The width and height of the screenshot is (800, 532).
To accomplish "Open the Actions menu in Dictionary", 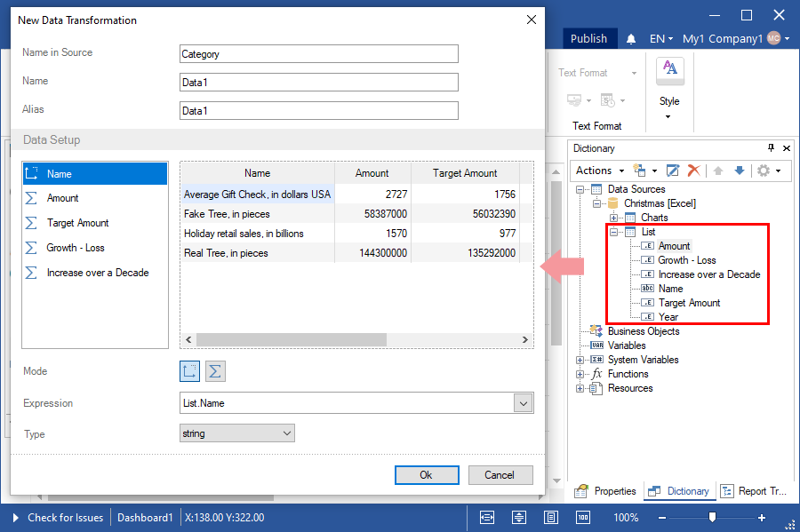I will pos(598,171).
